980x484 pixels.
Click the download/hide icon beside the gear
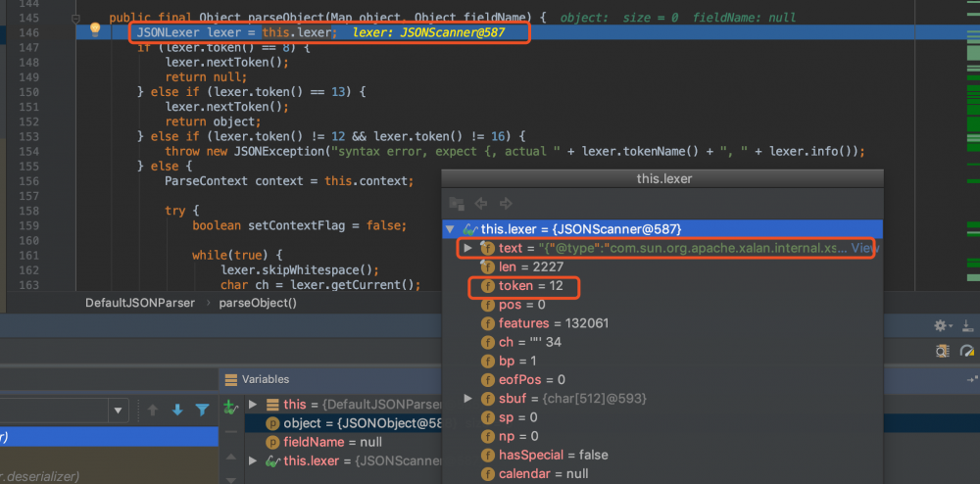(x=967, y=325)
